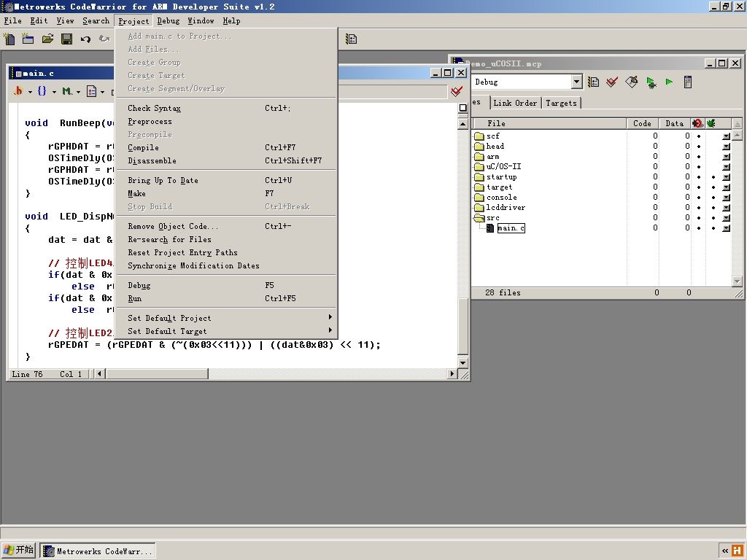Viewport: 747px width, 560px height.
Task: Collapse the src folder in the project tree
Action: 479,218
